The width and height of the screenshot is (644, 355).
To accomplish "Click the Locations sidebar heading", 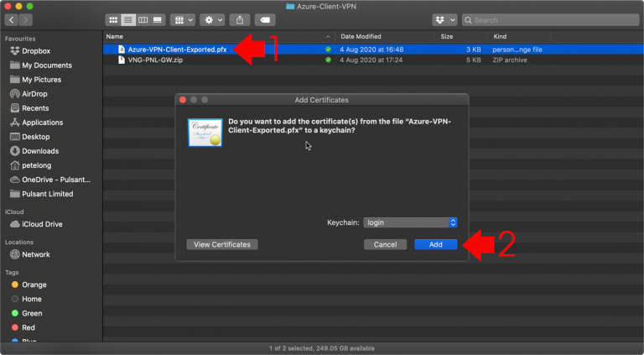I will (x=19, y=243).
